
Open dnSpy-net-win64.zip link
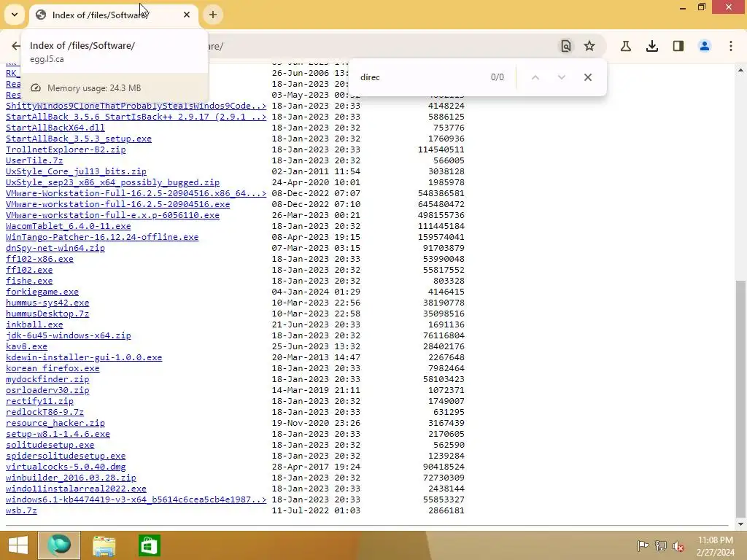pos(55,248)
